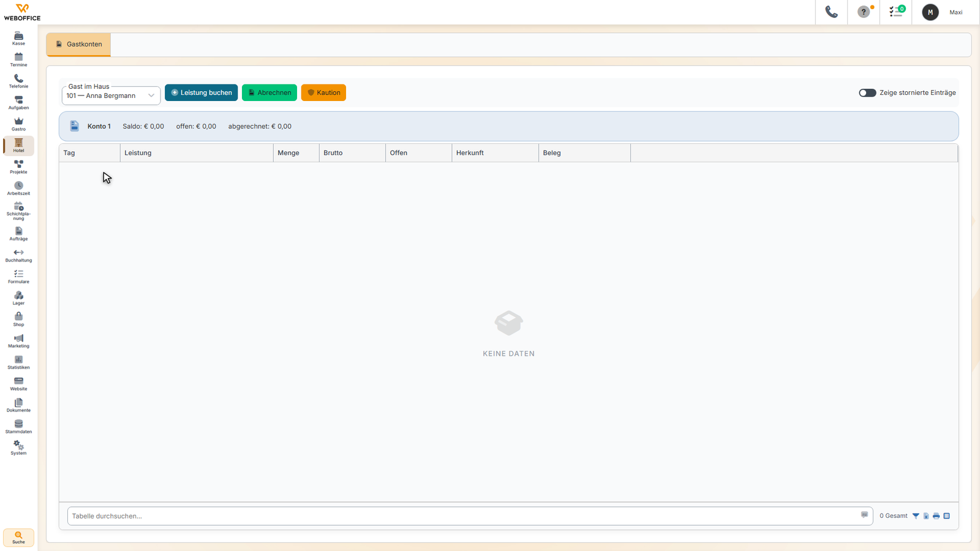Sort by the Menge column header
980x551 pixels.
coord(296,153)
